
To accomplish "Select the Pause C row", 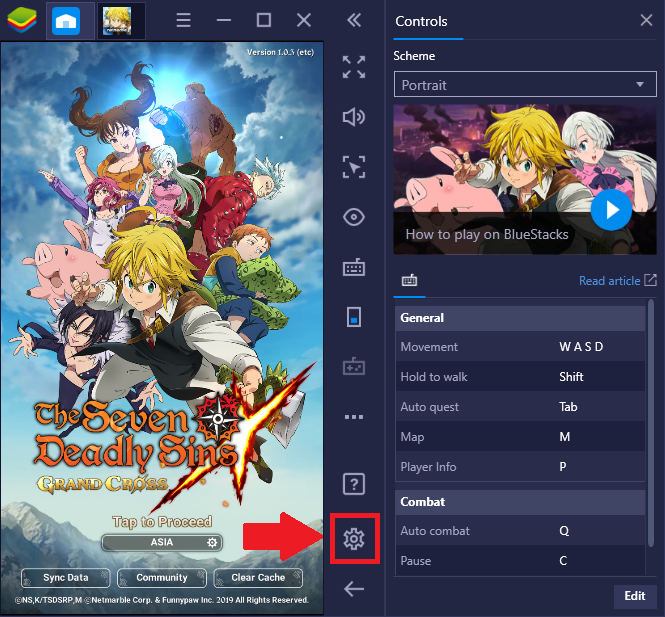I will [520, 561].
